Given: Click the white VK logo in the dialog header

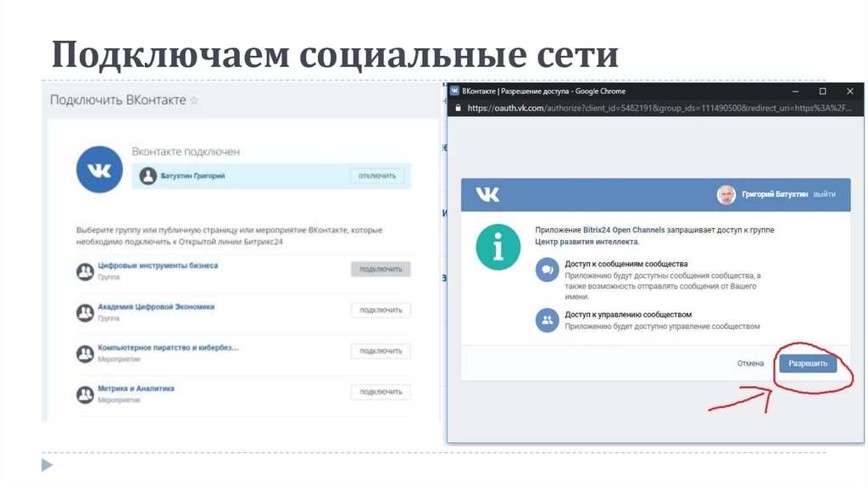Looking at the screenshot, I should 487,194.
